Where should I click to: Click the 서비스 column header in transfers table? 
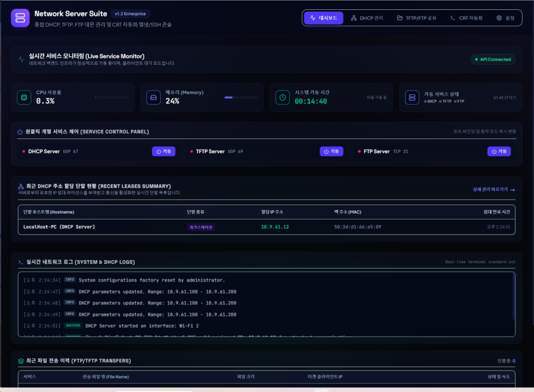click(x=29, y=377)
